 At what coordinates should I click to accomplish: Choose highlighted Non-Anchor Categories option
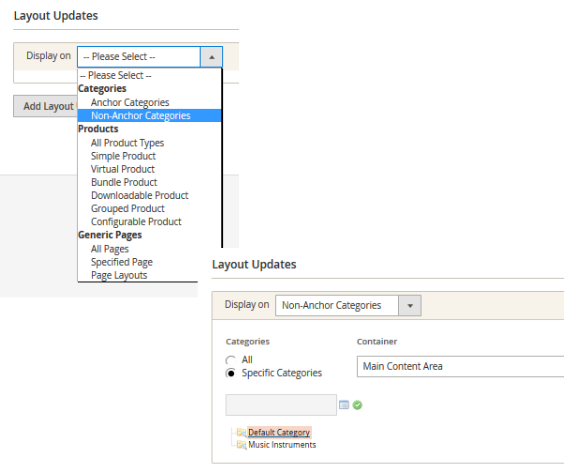click(149, 115)
